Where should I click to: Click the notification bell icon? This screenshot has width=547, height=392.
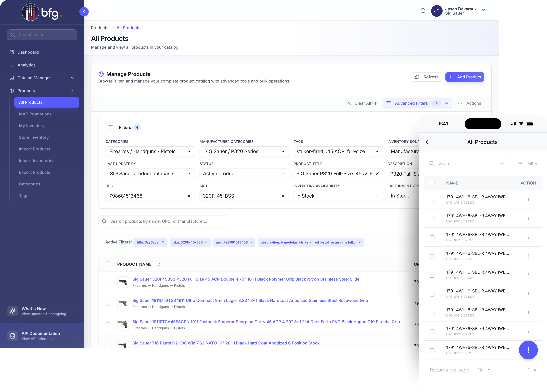tap(423, 11)
